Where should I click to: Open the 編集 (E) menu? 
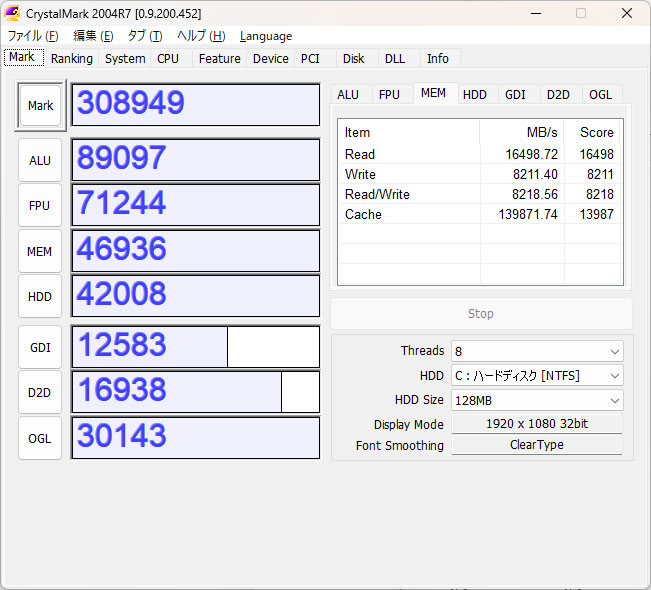[93, 36]
